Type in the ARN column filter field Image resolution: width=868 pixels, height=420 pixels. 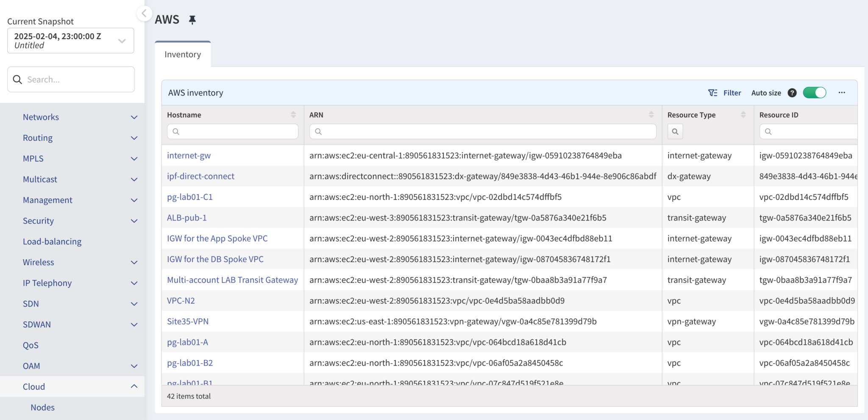[482, 132]
